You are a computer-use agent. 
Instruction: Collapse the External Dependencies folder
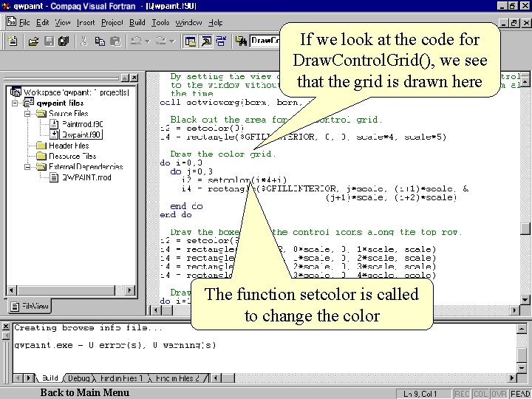click(27, 166)
